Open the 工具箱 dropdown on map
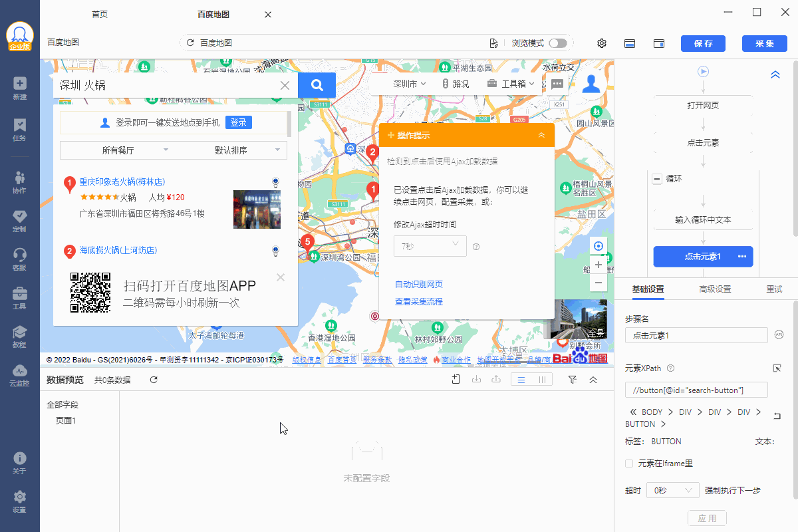Viewport: 798px width, 532px height. (511, 84)
